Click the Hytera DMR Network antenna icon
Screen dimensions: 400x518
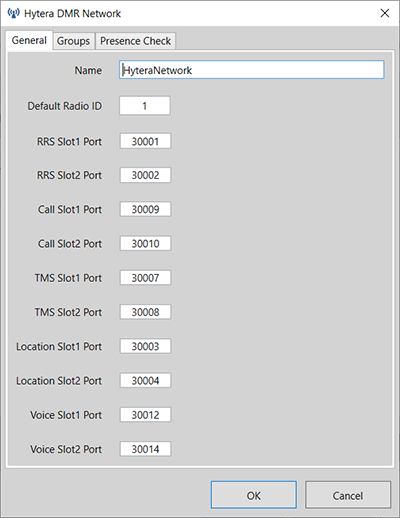click(13, 13)
